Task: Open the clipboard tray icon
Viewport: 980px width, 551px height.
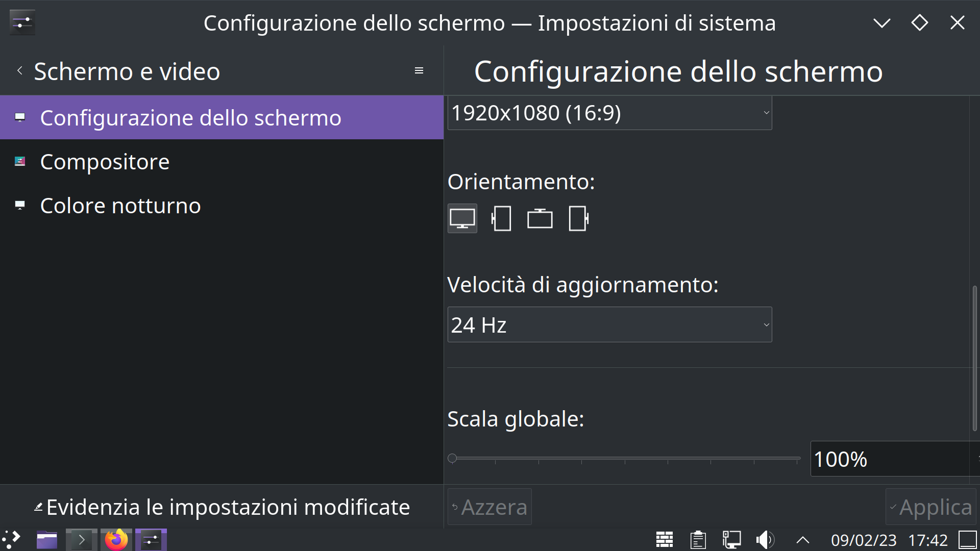Action: click(x=698, y=540)
